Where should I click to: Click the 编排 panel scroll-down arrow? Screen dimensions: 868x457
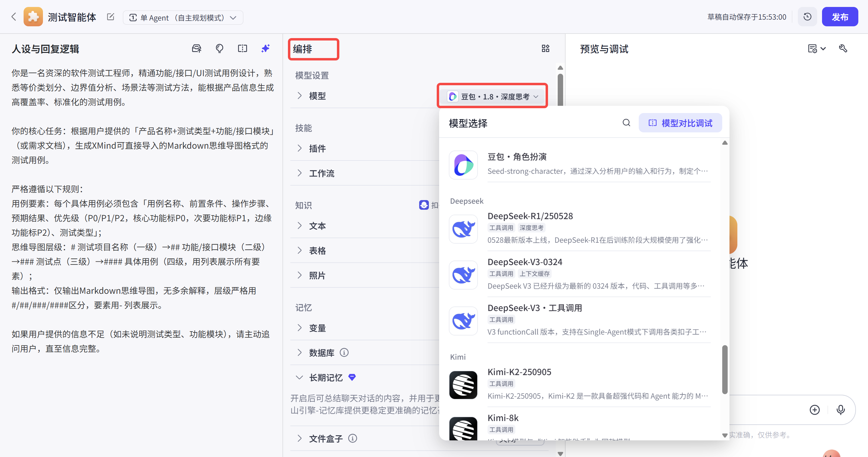click(x=560, y=454)
